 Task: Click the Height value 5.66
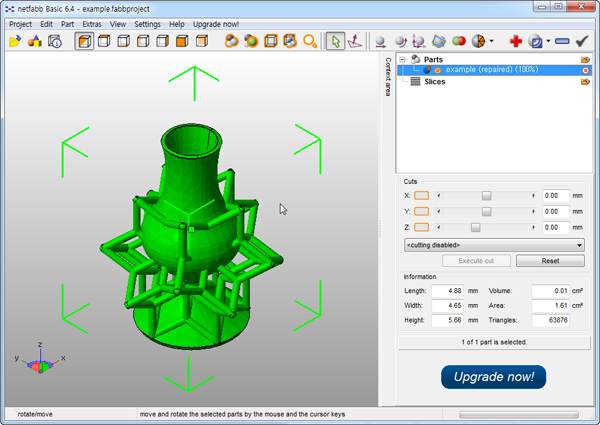447,320
